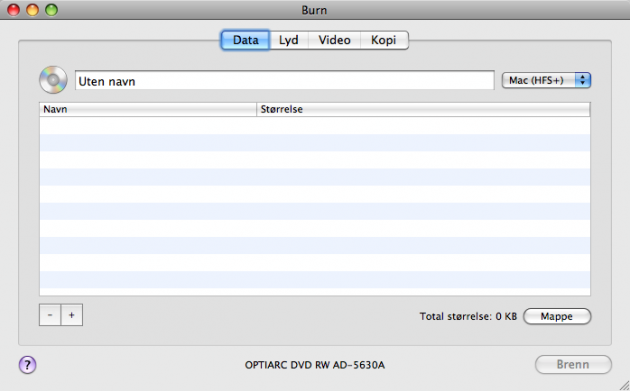Click the Mappe button

pos(557,316)
